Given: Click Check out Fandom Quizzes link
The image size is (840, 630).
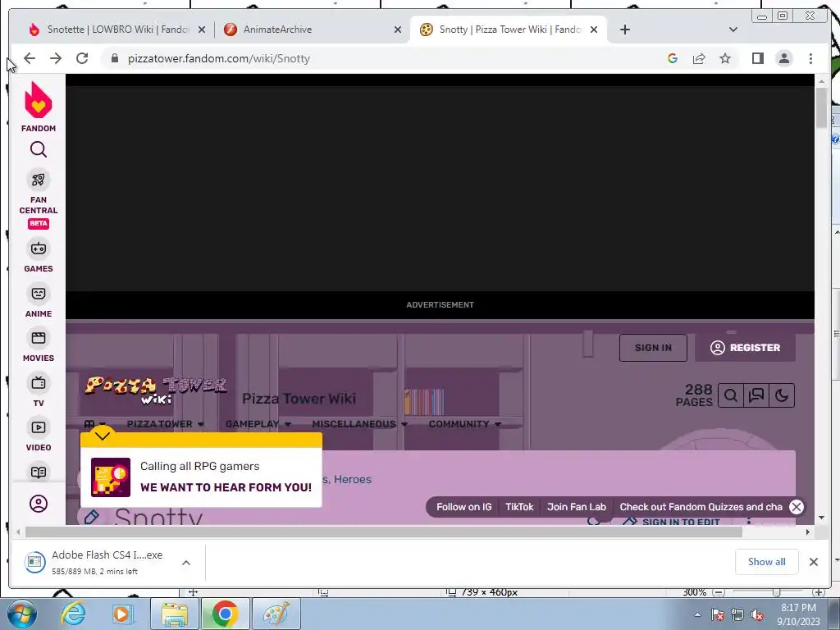Looking at the screenshot, I should click(x=701, y=507).
